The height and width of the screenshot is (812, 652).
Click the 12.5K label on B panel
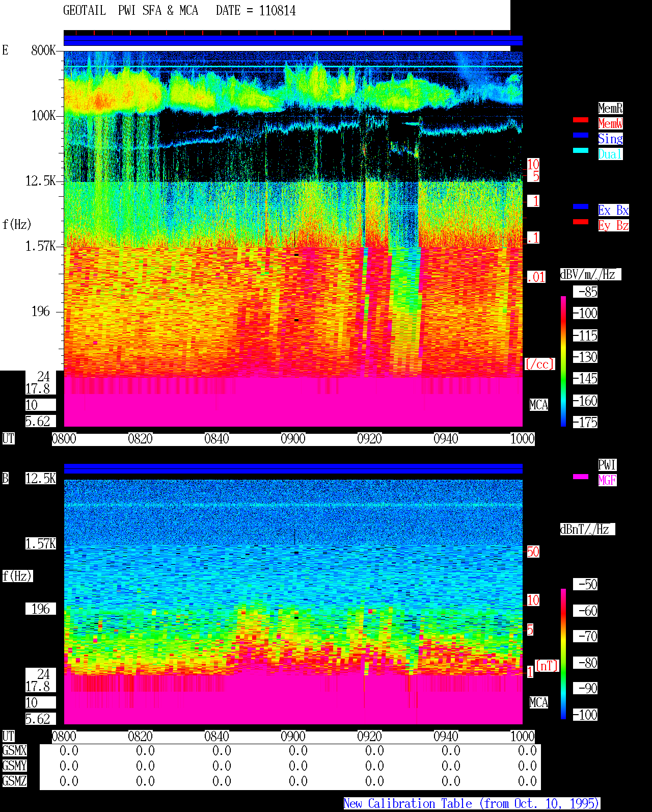(41, 479)
